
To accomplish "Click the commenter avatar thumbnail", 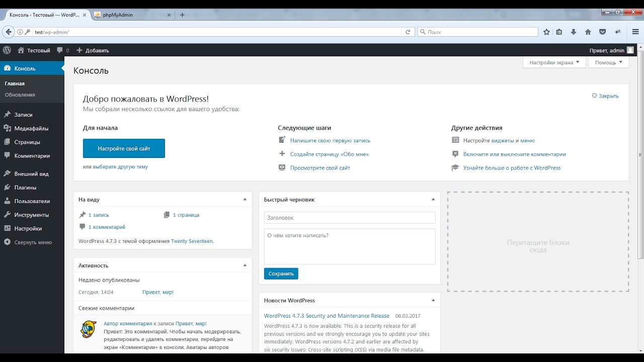I will pyautogui.click(x=89, y=329).
